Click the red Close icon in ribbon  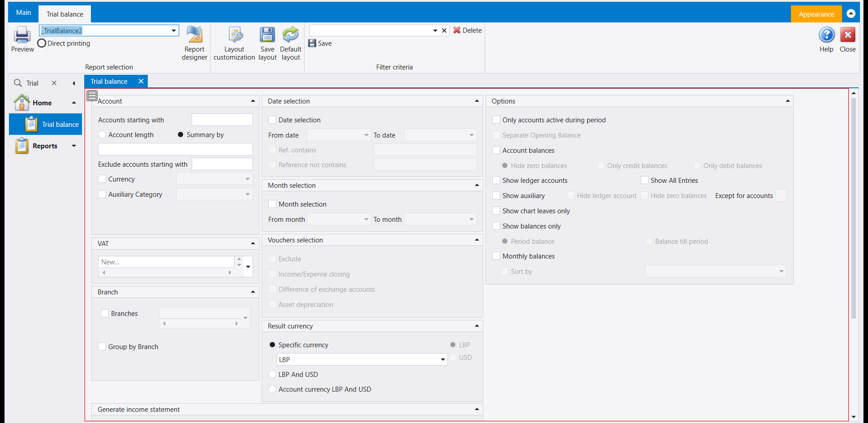[x=847, y=35]
